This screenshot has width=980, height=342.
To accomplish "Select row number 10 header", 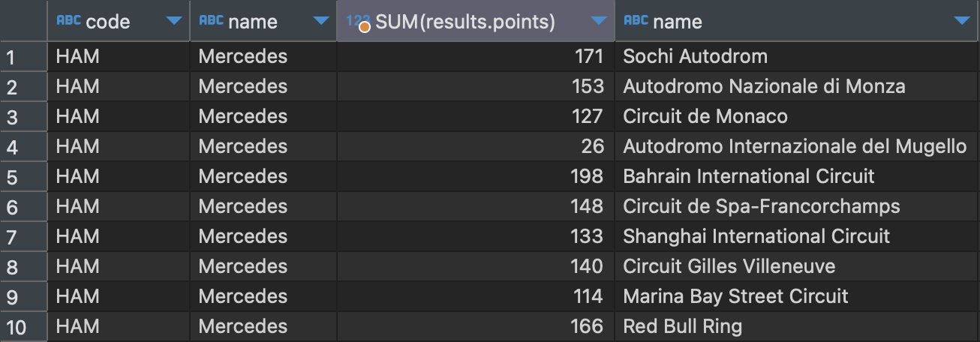I will pos(23,326).
